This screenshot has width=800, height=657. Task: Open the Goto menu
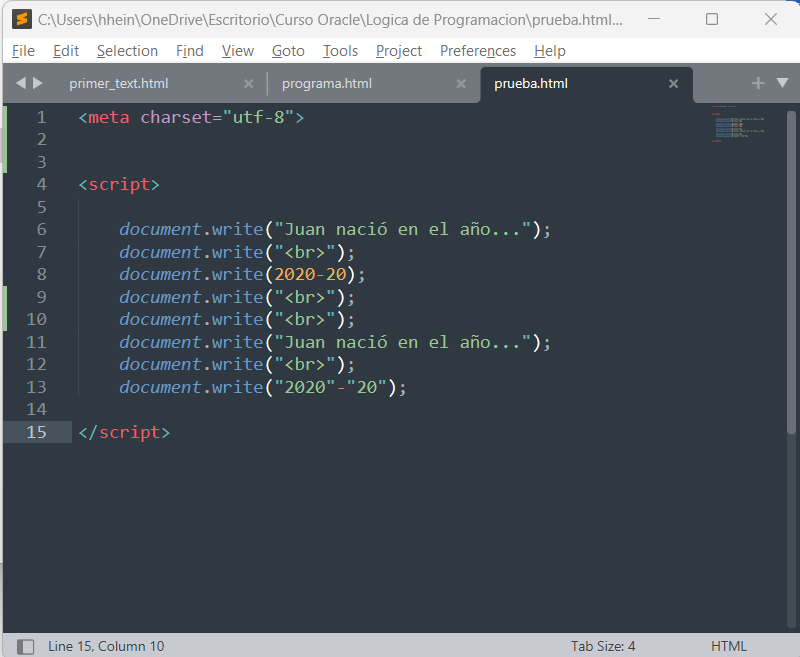[288, 51]
